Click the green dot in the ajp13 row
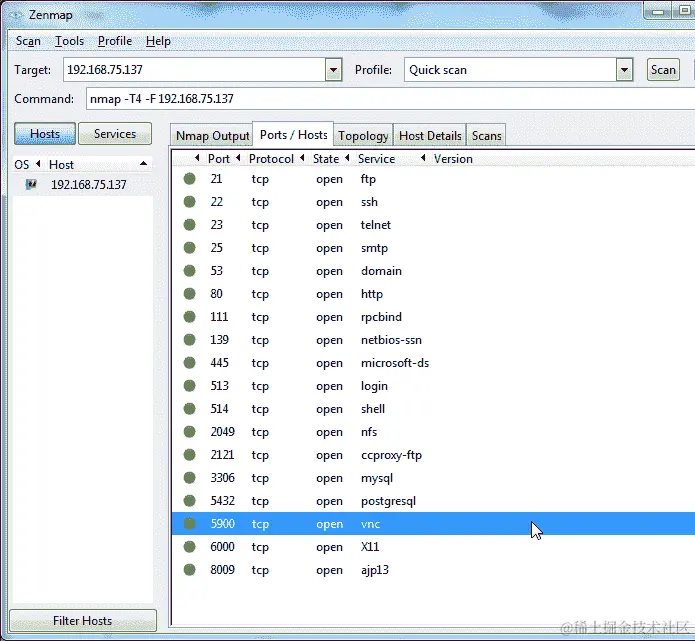 190,570
